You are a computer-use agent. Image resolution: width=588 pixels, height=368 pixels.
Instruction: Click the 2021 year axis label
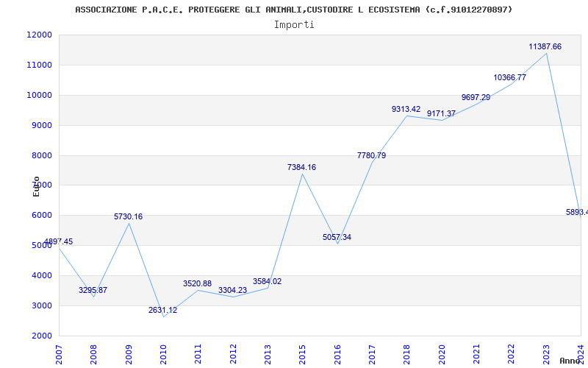click(x=476, y=355)
